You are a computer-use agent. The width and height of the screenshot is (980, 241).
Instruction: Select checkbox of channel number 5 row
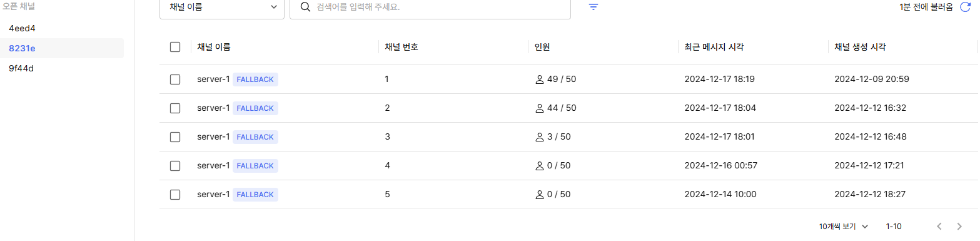coord(175,195)
